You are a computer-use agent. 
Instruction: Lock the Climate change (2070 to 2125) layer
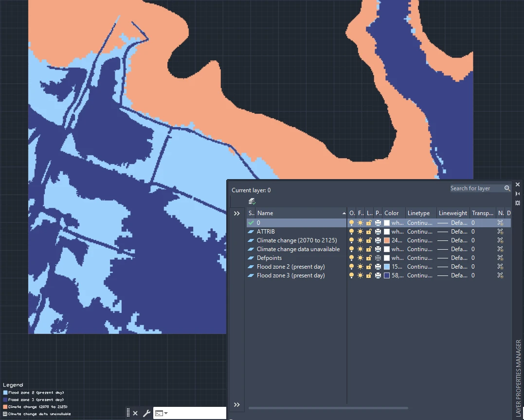(369, 240)
